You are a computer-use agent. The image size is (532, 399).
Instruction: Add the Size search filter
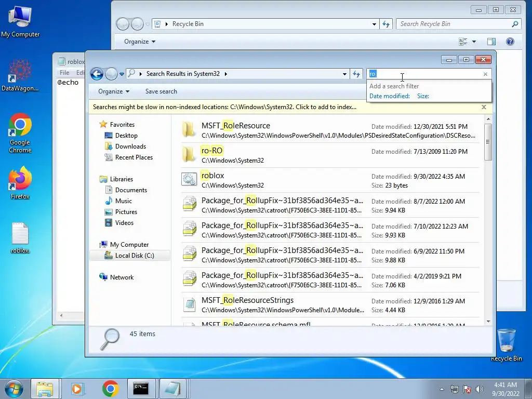click(423, 96)
